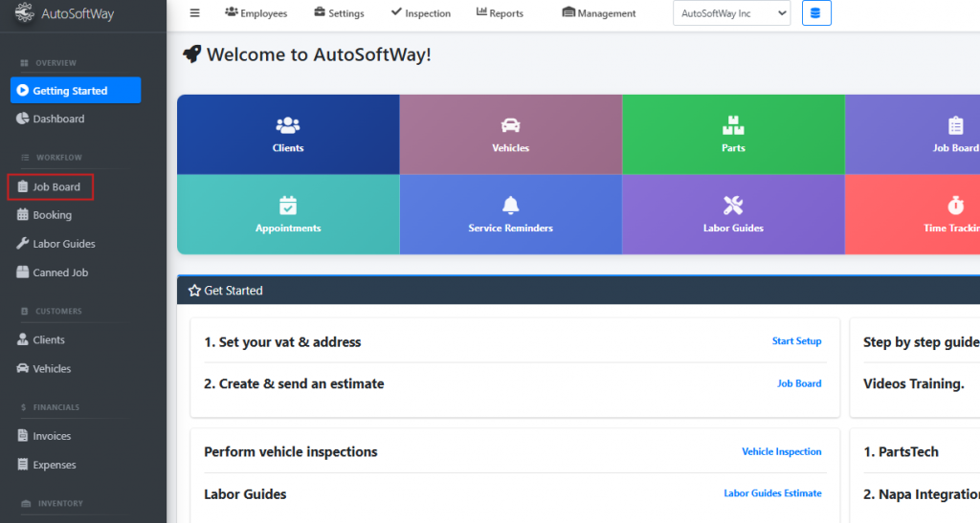Expand the AutoSoftWay Inc company dropdown
This screenshot has width=980, height=523.
click(732, 13)
